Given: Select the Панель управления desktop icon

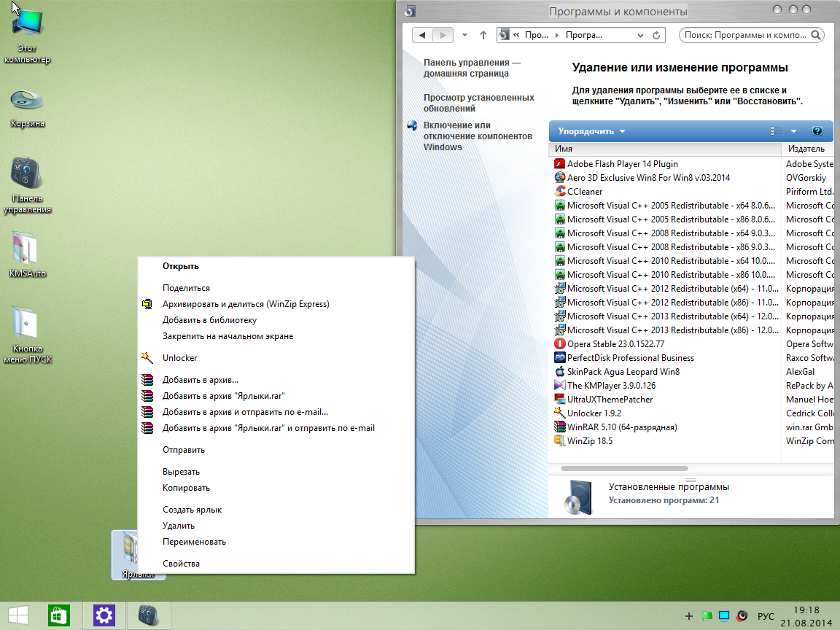Looking at the screenshot, I should [27, 184].
